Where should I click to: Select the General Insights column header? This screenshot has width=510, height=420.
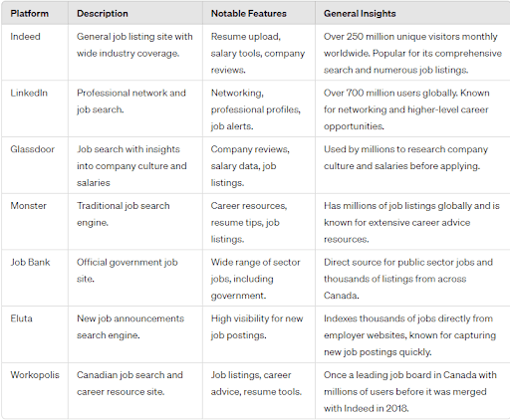click(x=360, y=14)
